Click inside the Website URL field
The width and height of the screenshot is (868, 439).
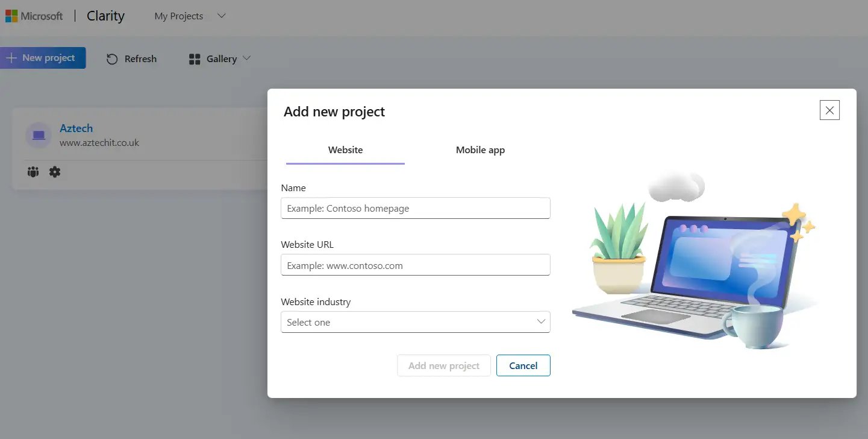(x=415, y=265)
